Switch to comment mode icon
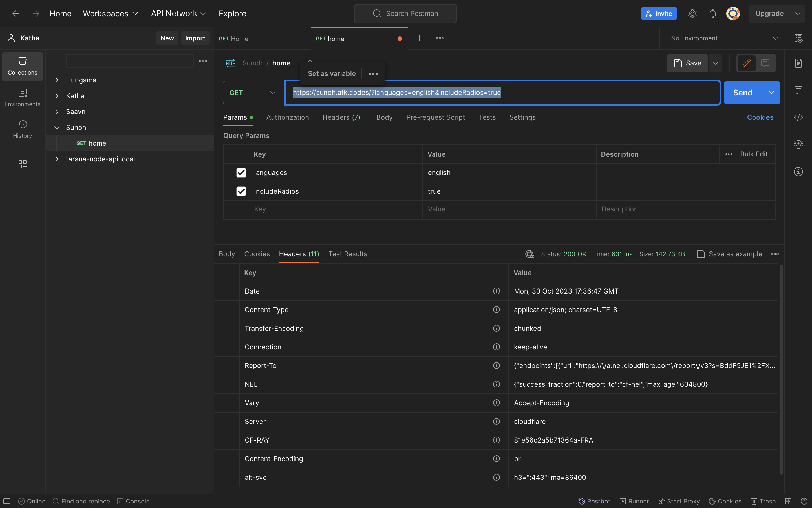 click(x=765, y=63)
